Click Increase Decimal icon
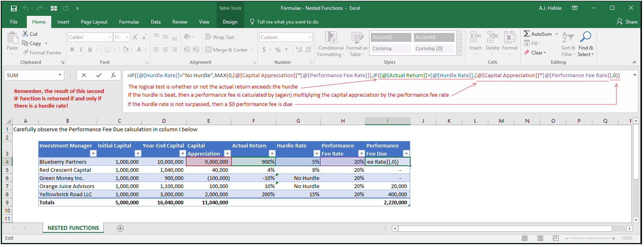 pos(299,50)
